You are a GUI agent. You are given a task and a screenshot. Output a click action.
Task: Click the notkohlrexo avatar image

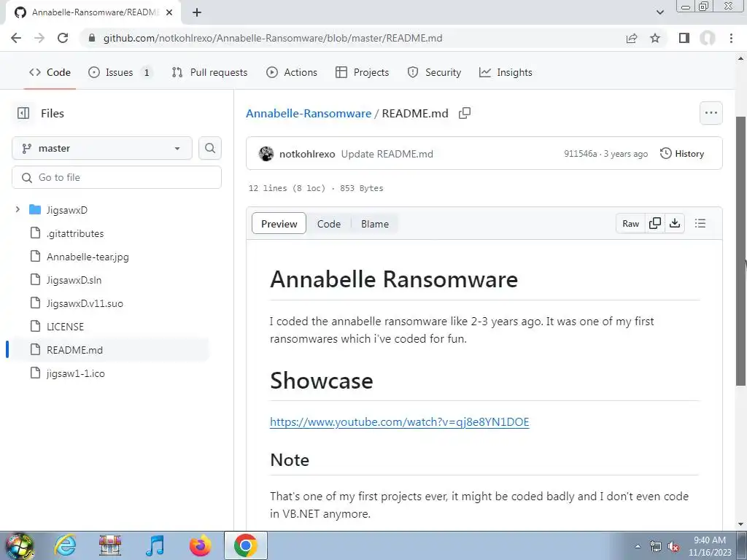coord(266,154)
